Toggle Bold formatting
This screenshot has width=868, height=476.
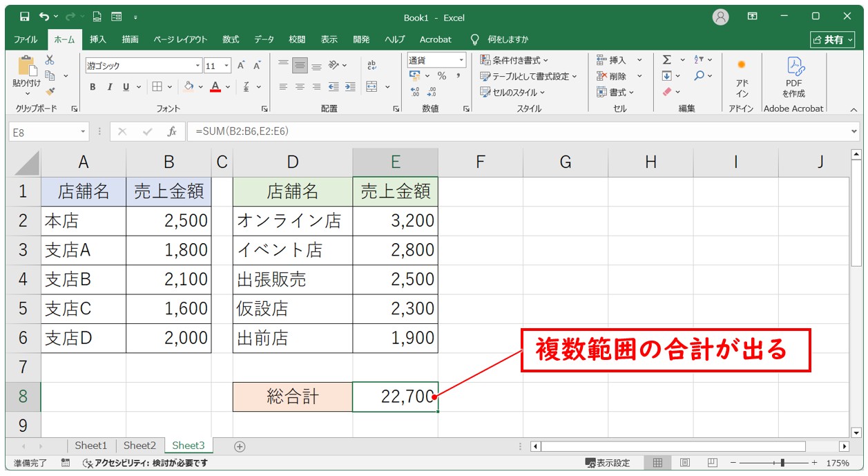tap(93, 87)
